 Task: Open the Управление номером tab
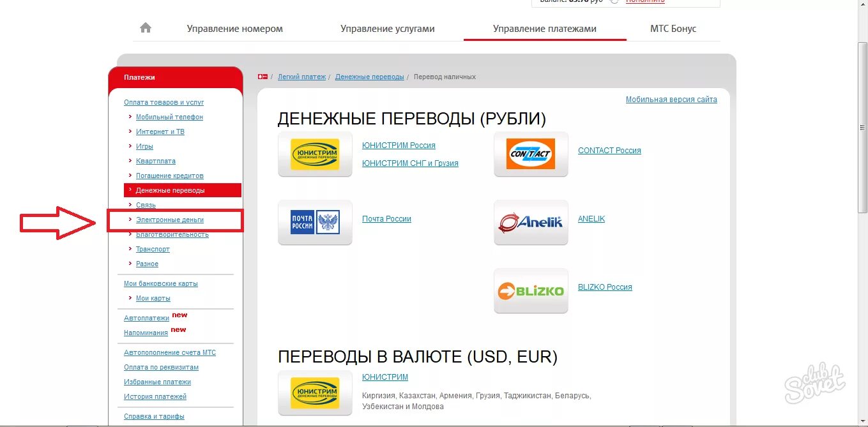235,29
